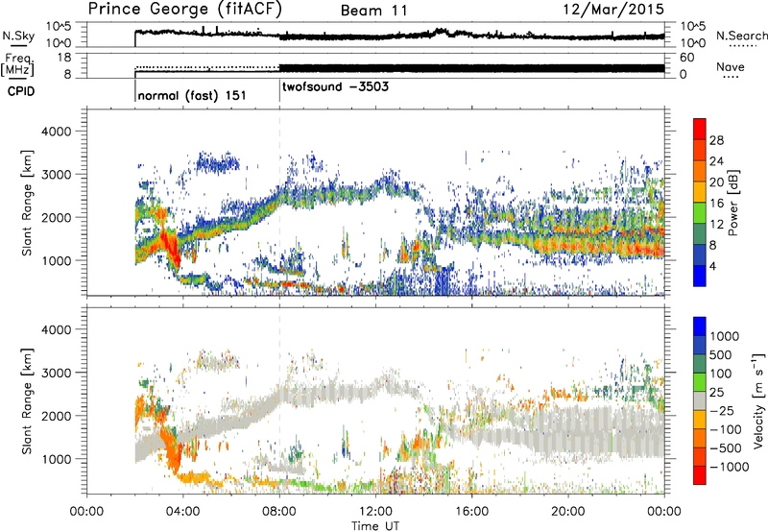Click the gray segment of the velocity color bar
768x532 pixels.
click(x=700, y=400)
